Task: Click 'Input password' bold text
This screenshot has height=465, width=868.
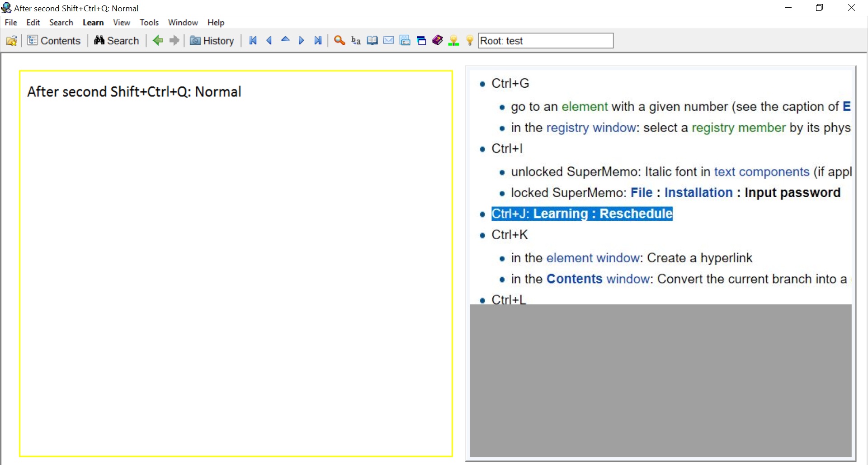Action: coord(793,193)
